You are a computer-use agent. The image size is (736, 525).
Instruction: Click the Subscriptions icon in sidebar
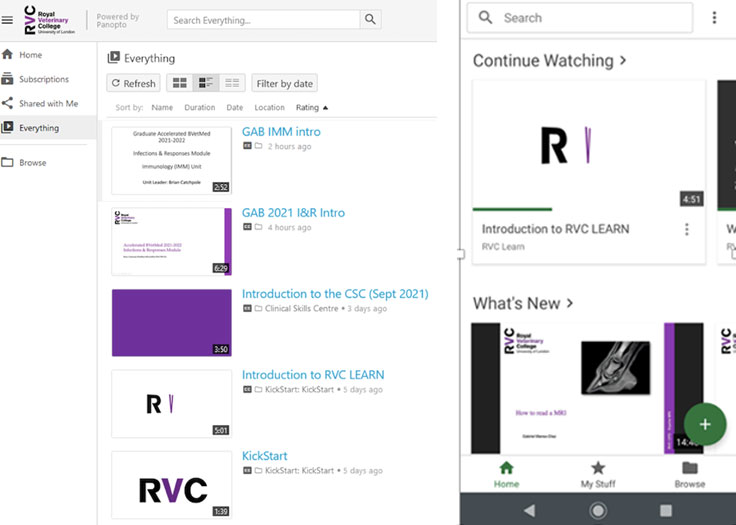[7, 79]
